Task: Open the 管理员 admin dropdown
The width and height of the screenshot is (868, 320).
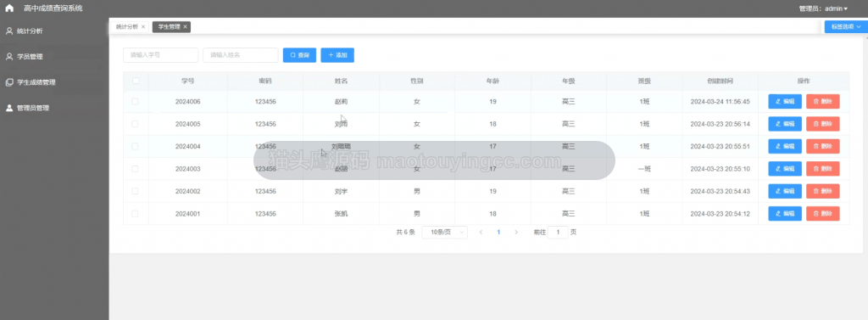Action: click(823, 8)
